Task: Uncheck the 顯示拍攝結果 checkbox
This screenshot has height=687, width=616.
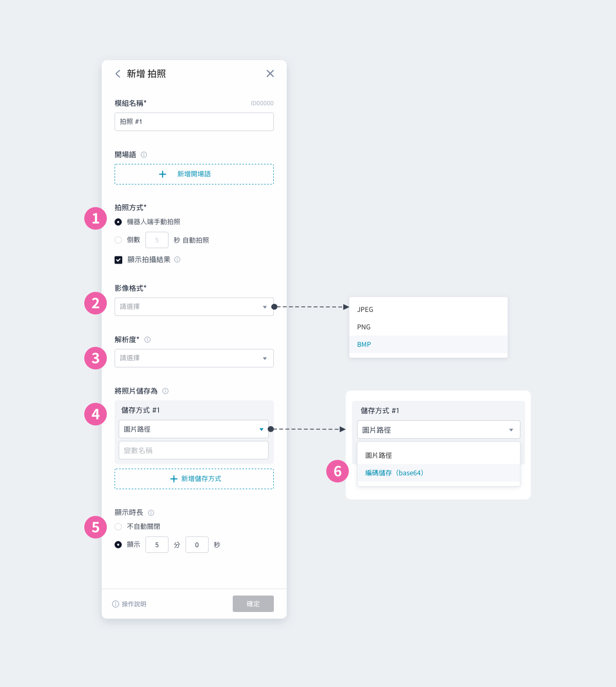Action: tap(118, 260)
